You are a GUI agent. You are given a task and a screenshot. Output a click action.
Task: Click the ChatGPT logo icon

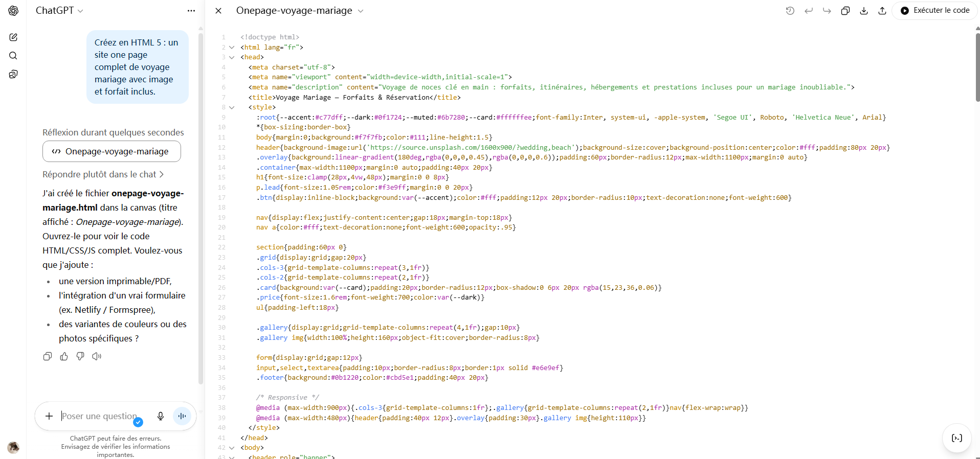tap(13, 11)
